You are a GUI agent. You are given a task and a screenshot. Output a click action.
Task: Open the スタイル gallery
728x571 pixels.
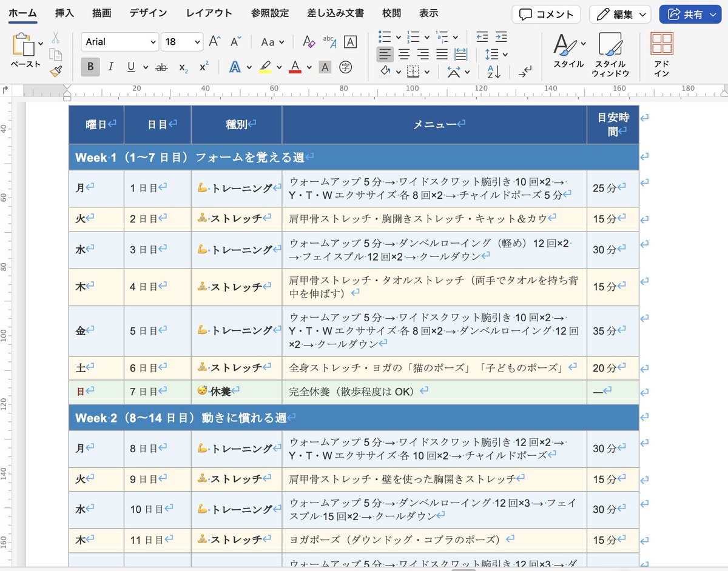[x=568, y=51]
